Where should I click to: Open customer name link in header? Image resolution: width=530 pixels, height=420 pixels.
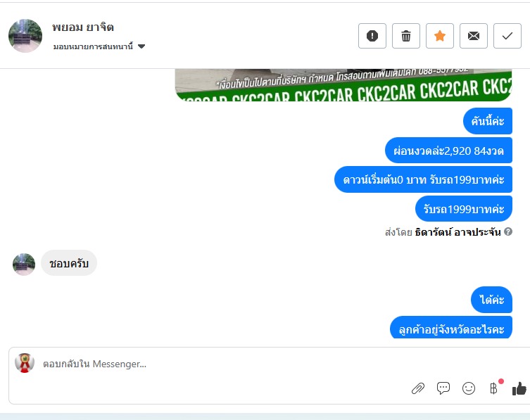[83, 27]
